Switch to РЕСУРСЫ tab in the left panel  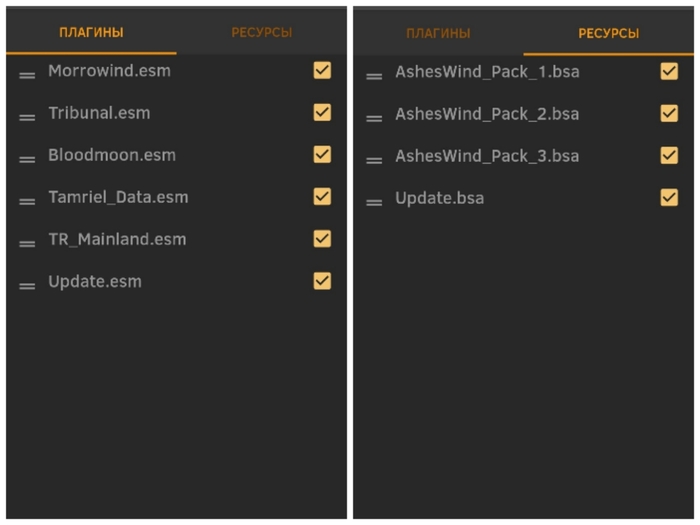[262, 33]
